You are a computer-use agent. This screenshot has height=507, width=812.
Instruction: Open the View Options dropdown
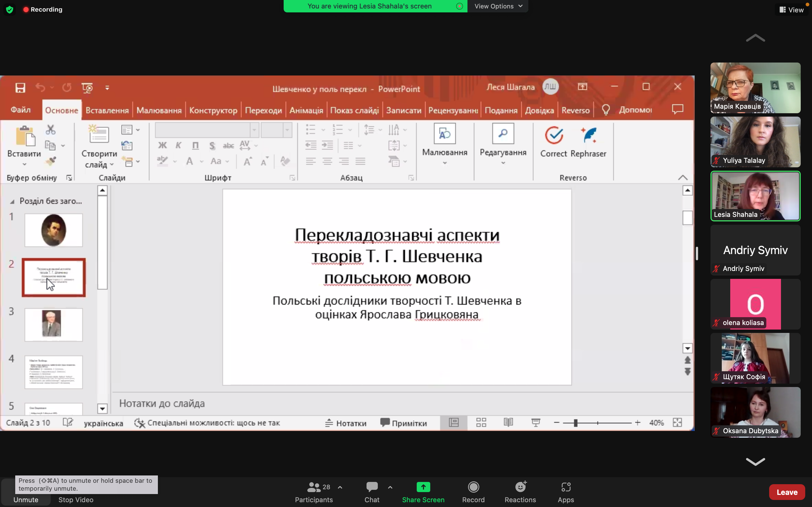pyautogui.click(x=498, y=6)
